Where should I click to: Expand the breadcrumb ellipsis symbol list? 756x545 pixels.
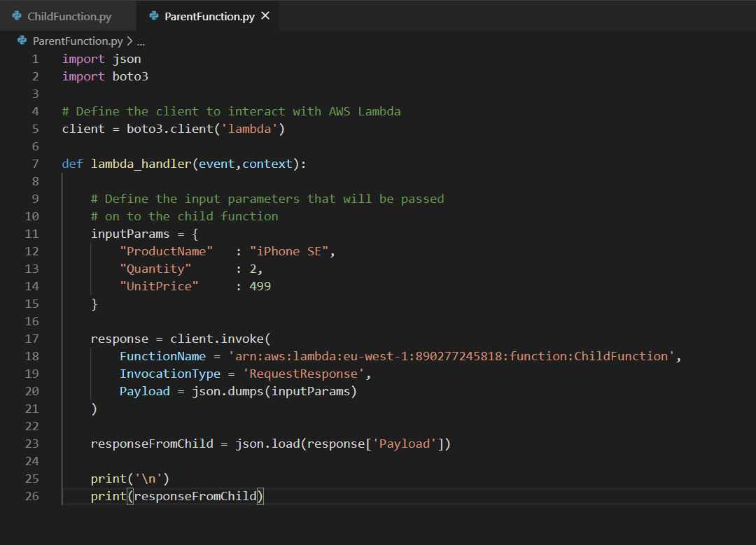click(140, 41)
